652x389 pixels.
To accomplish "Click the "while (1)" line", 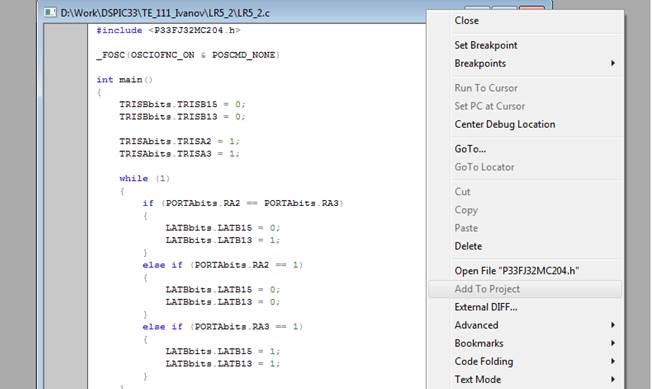I will pyautogui.click(x=145, y=178).
